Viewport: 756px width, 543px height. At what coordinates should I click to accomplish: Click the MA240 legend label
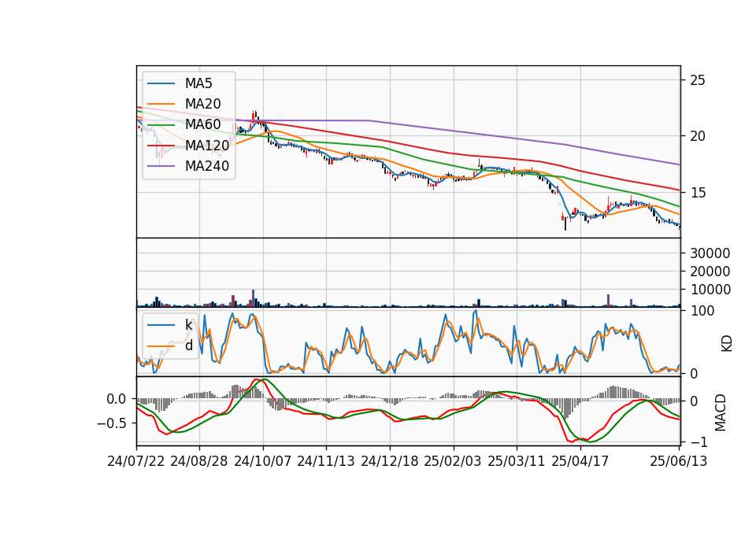click(x=207, y=166)
